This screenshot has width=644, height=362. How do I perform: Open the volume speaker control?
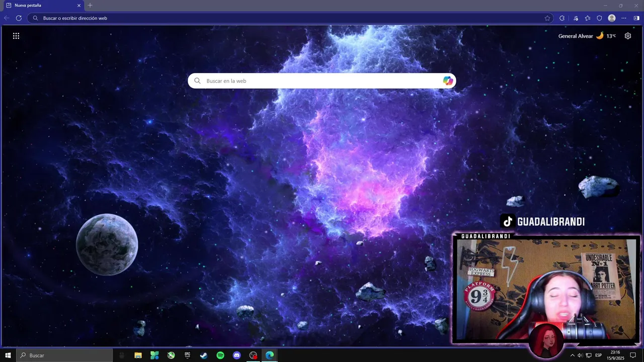(x=580, y=355)
